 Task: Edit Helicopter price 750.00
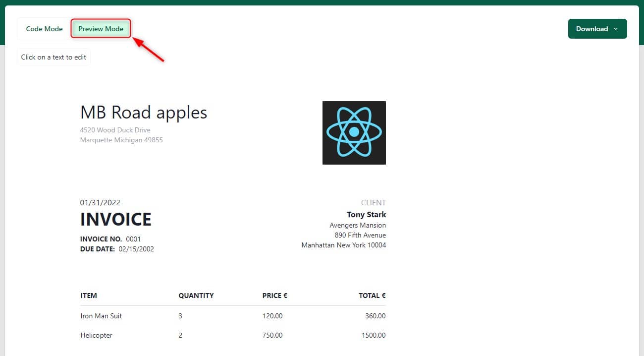tap(272, 335)
